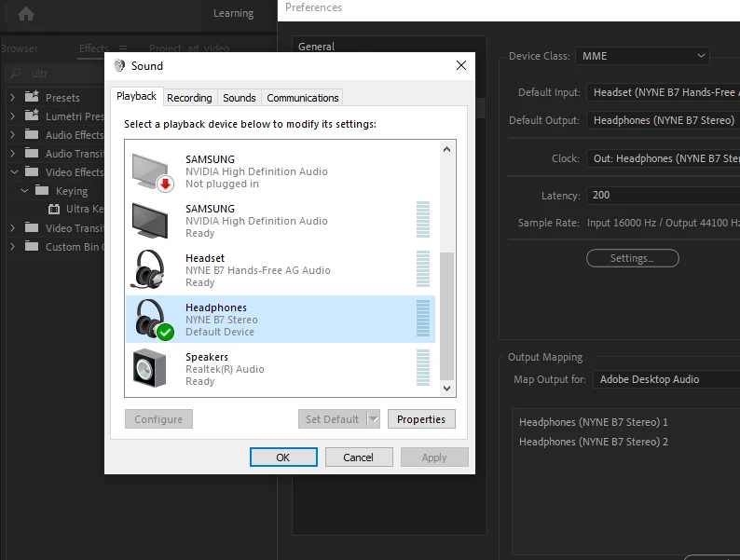Click the Headphones level meter
The height and width of the screenshot is (560, 740).
click(423, 319)
